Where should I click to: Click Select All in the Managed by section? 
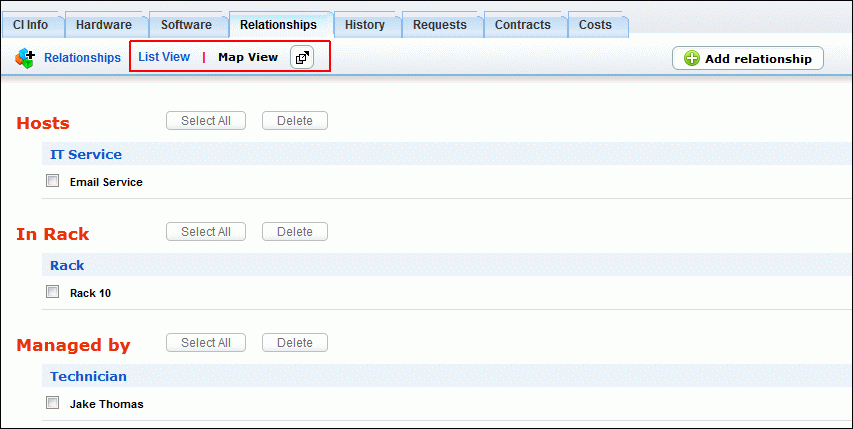pos(206,343)
